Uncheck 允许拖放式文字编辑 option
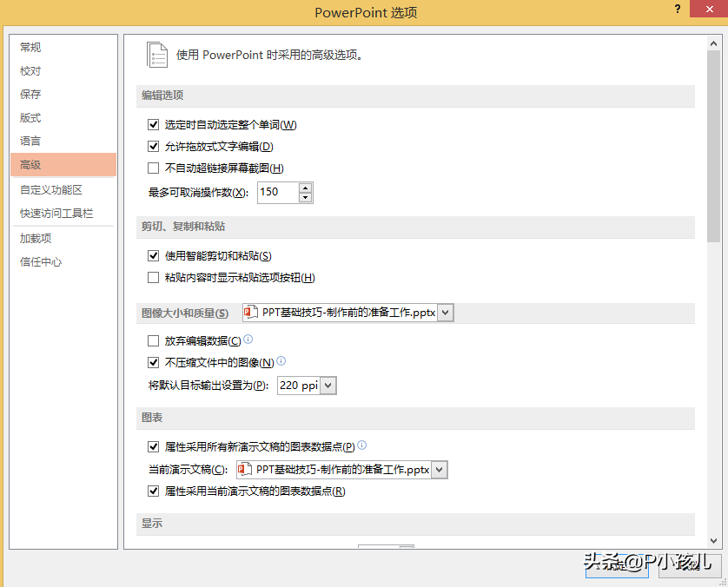This screenshot has width=728, height=587. tap(153, 147)
